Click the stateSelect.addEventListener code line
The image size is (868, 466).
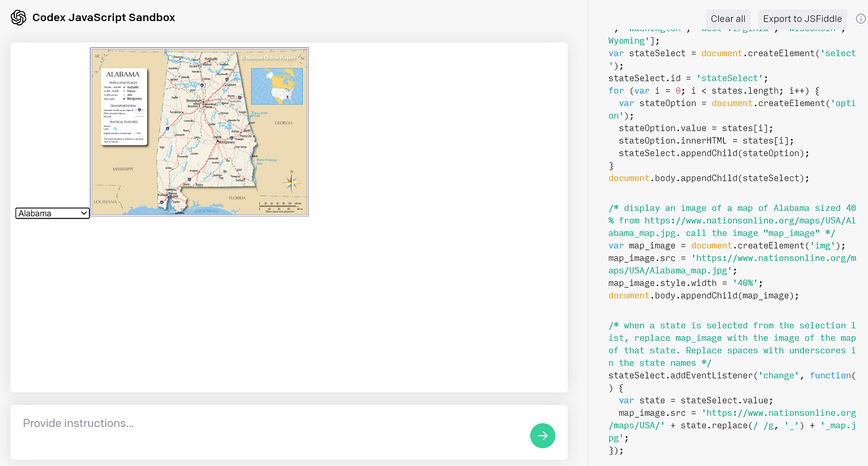732,382
